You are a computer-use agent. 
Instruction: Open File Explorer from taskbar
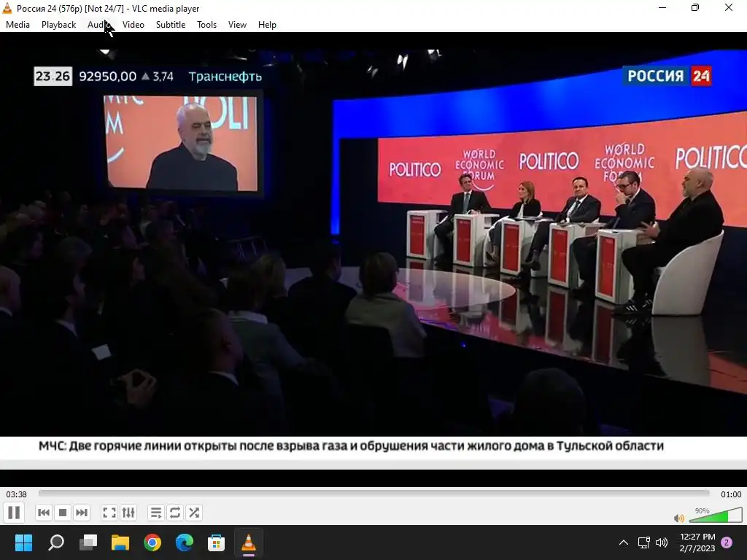click(120, 542)
